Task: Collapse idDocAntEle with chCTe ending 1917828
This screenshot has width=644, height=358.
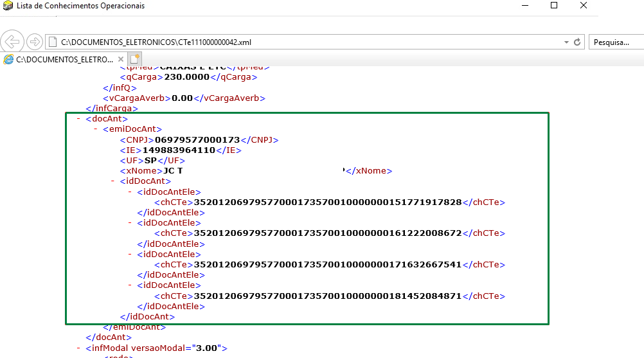Action: [x=130, y=192]
